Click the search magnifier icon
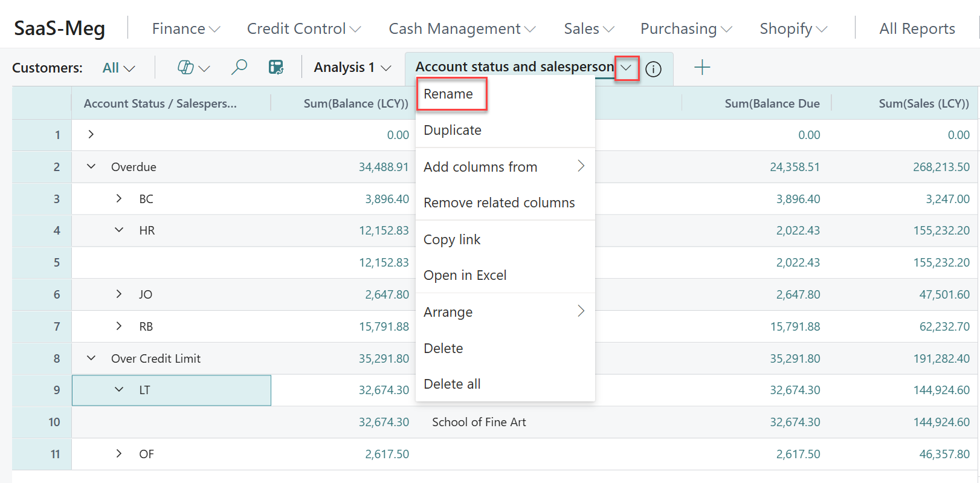 pos(239,67)
